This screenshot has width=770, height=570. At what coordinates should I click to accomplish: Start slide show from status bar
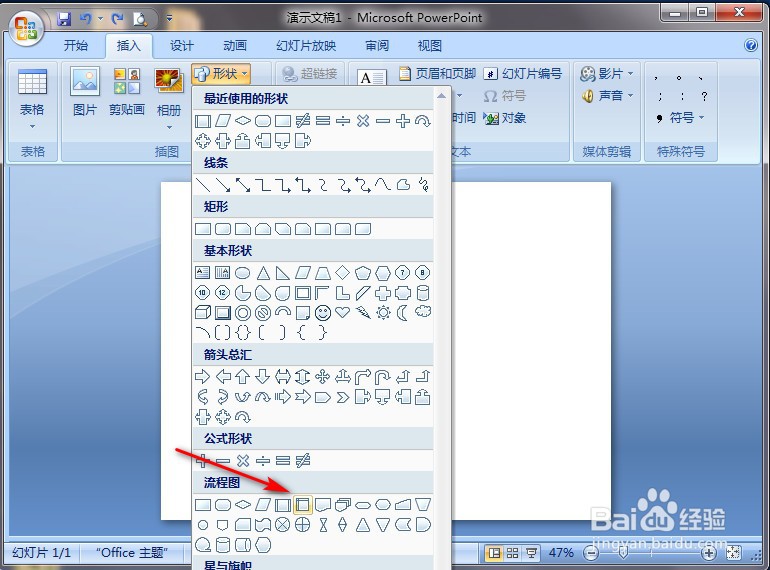click(531, 553)
